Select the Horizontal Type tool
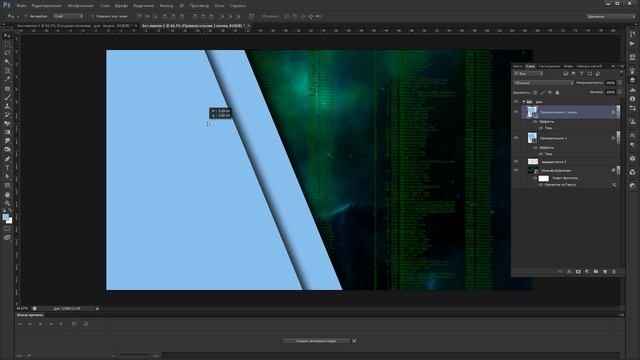640x360 pixels. coord(7,168)
